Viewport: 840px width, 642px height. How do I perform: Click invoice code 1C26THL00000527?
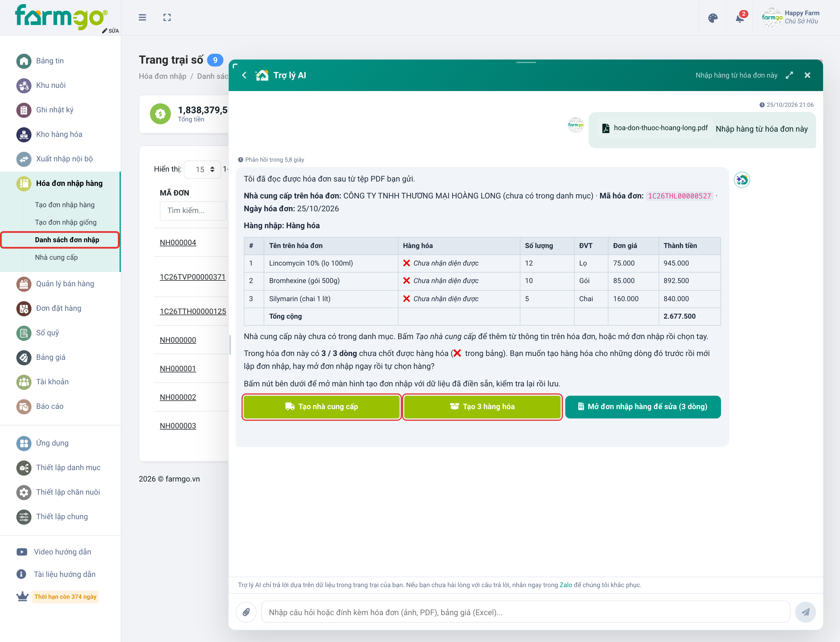click(679, 196)
